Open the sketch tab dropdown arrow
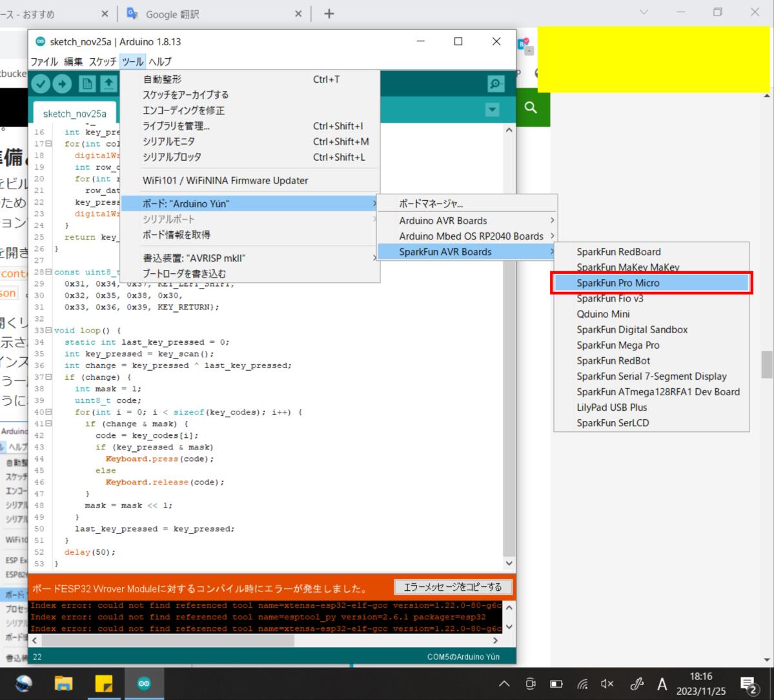This screenshot has width=774, height=700. (x=492, y=110)
